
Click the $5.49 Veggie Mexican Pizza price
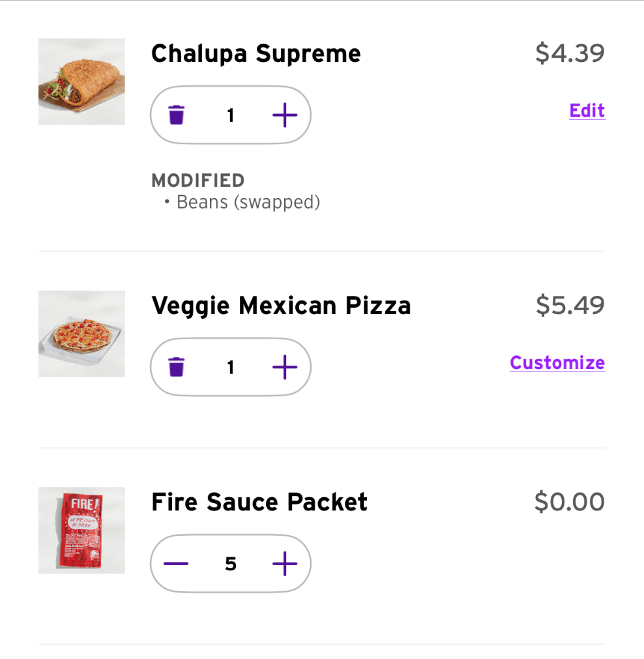(x=570, y=305)
